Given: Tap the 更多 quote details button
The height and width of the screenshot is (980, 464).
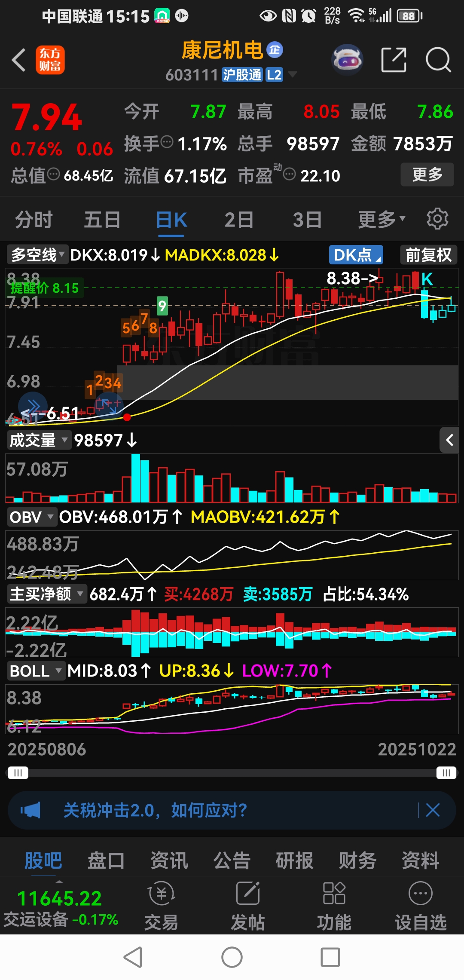Looking at the screenshot, I should (x=427, y=175).
